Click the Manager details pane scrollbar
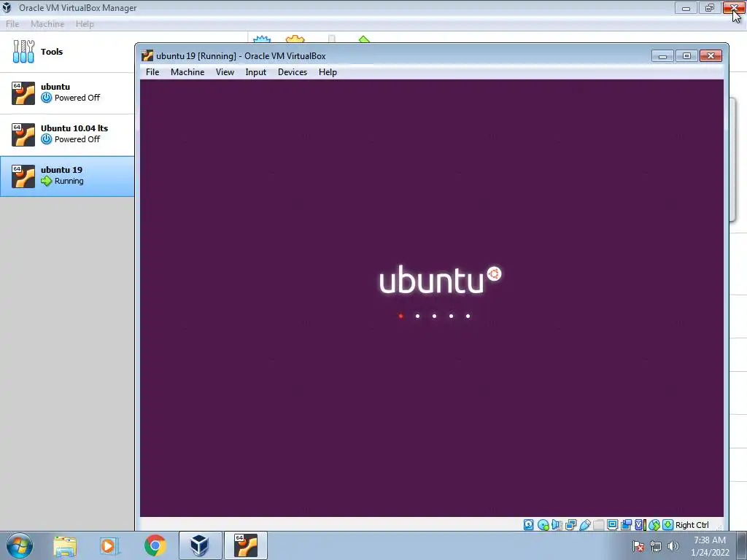The image size is (747, 560). pos(732,160)
